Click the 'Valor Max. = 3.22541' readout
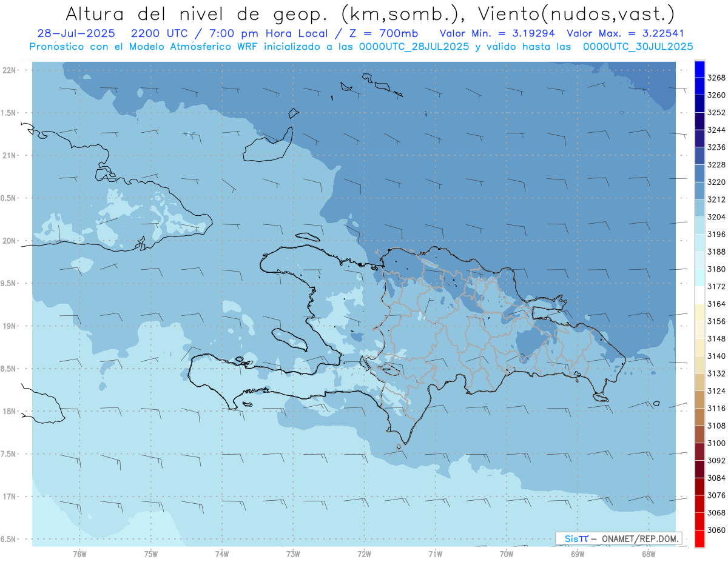The height and width of the screenshot is (562, 728). [625, 33]
